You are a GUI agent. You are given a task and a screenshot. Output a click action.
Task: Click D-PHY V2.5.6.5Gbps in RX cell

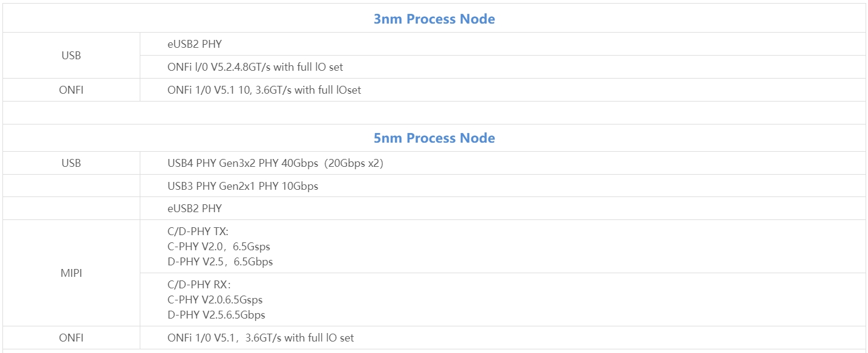tap(217, 315)
